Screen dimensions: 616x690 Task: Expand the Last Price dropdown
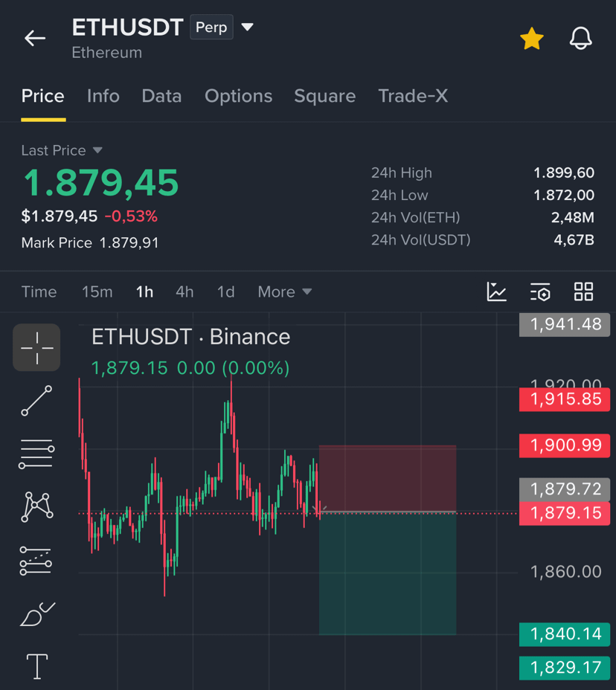click(62, 150)
